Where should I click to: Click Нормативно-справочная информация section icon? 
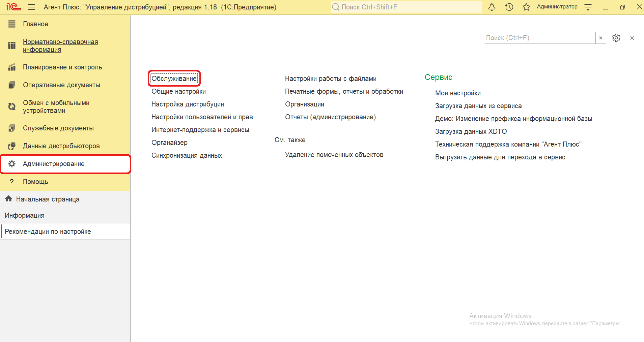(12, 45)
